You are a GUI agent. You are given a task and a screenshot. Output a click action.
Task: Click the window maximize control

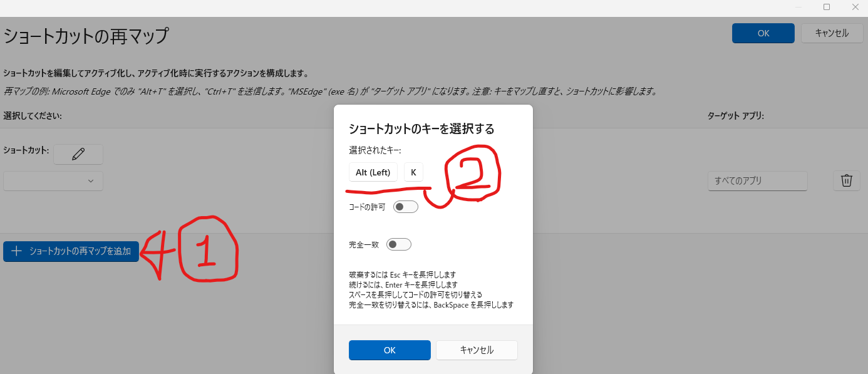tap(825, 7)
